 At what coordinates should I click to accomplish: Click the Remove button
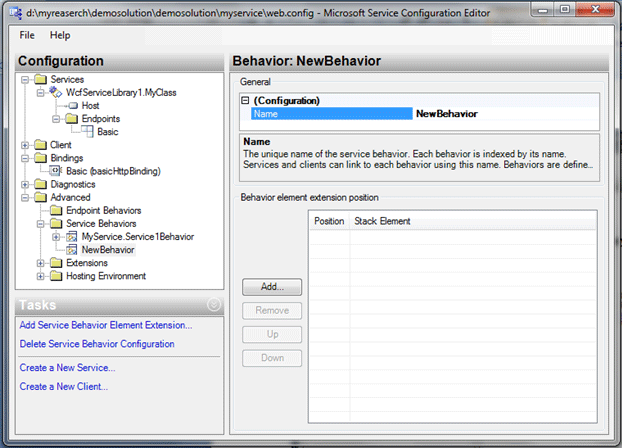[272, 311]
